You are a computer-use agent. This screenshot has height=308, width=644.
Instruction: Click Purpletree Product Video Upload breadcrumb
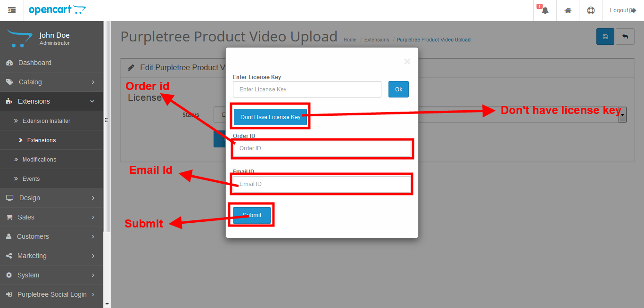point(434,40)
